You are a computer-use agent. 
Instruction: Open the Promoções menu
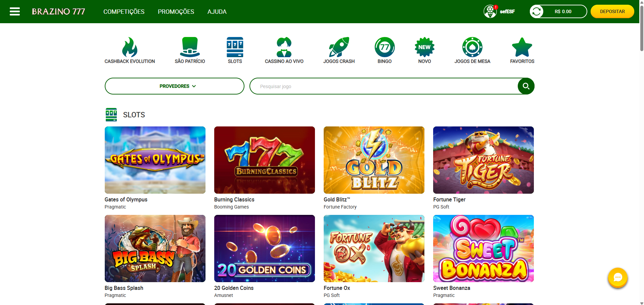click(176, 11)
